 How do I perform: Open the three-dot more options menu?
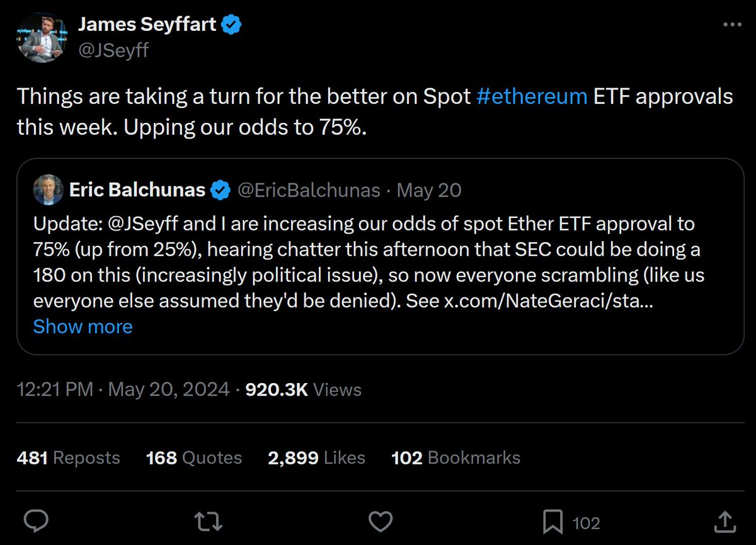pos(732,25)
